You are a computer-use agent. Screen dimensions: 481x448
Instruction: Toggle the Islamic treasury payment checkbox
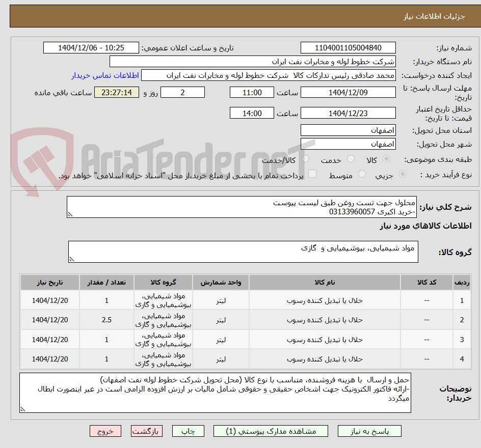pos(312,174)
